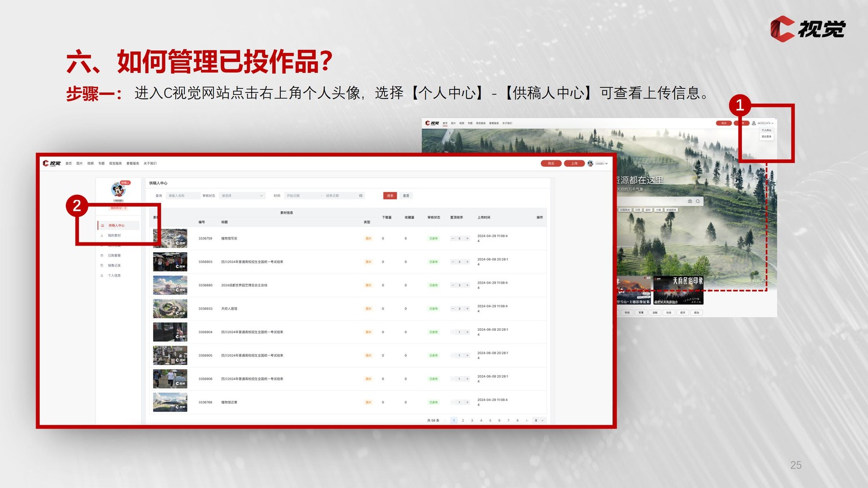Click inside the 请输入名称 query field
This screenshot has height=488, width=868.
[182, 196]
